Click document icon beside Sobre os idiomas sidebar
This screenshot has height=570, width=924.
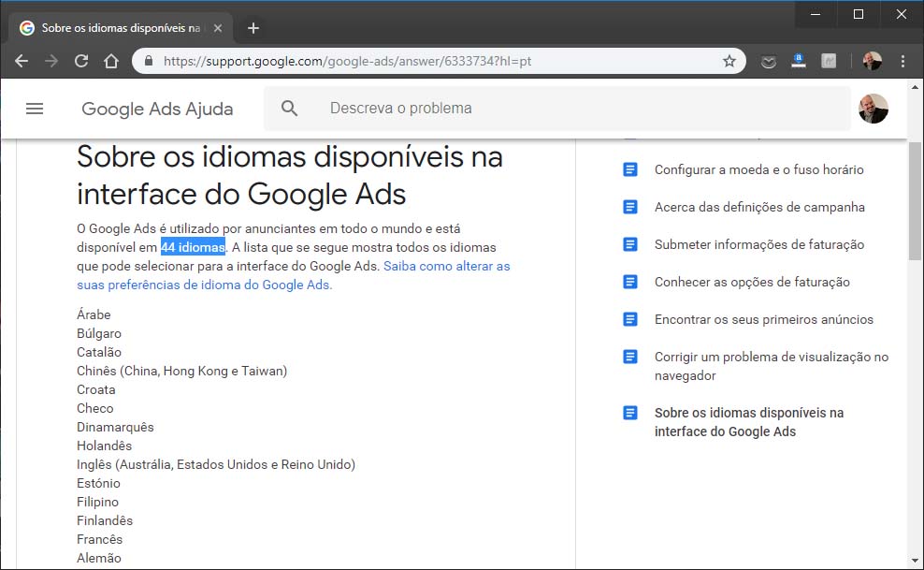[x=630, y=413]
